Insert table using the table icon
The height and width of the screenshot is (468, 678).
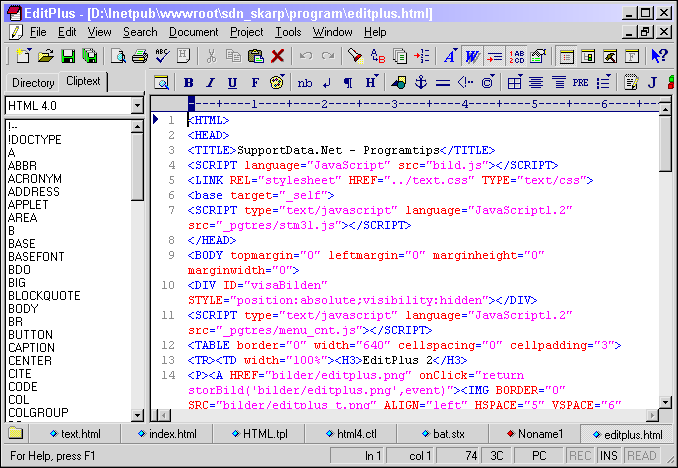(x=513, y=82)
